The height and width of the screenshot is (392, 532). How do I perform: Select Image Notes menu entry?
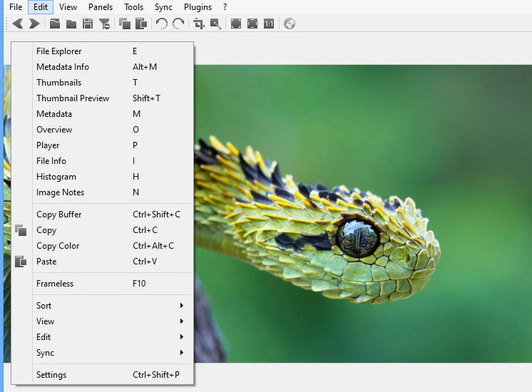pyautogui.click(x=103, y=192)
